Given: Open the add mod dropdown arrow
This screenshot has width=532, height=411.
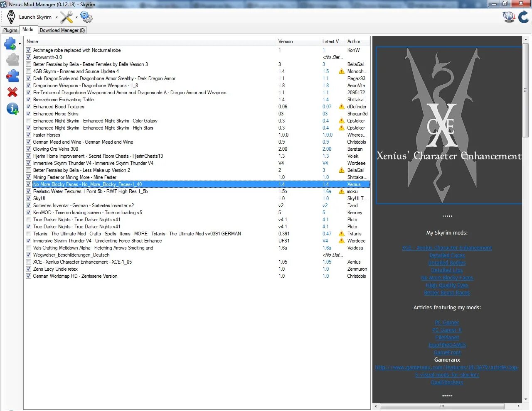Looking at the screenshot, I should tap(20, 44).
